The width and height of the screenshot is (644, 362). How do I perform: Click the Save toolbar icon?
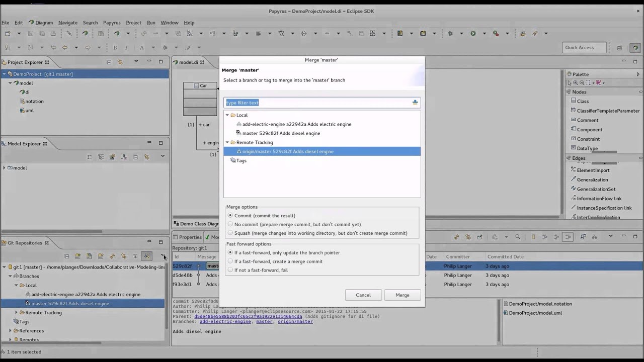coord(31,34)
